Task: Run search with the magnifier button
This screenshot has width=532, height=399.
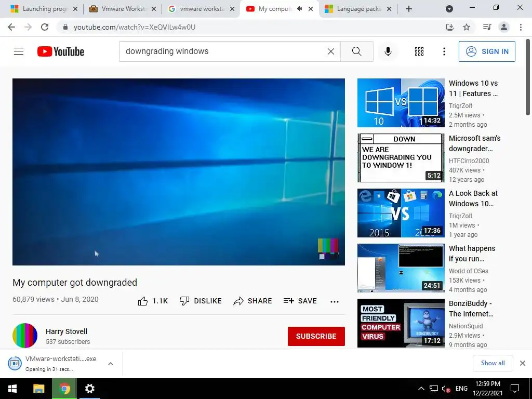Action: click(x=356, y=51)
